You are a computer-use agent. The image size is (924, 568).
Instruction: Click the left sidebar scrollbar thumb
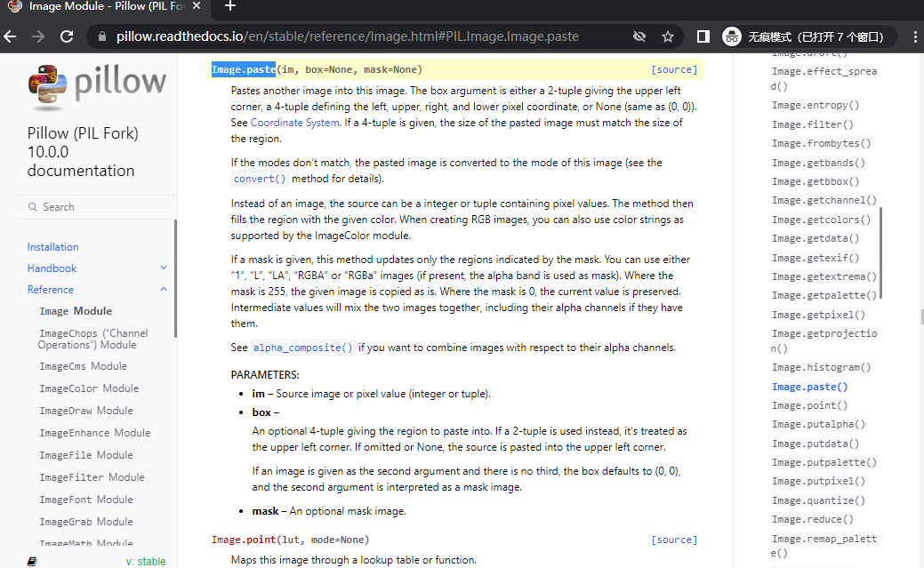[175, 279]
